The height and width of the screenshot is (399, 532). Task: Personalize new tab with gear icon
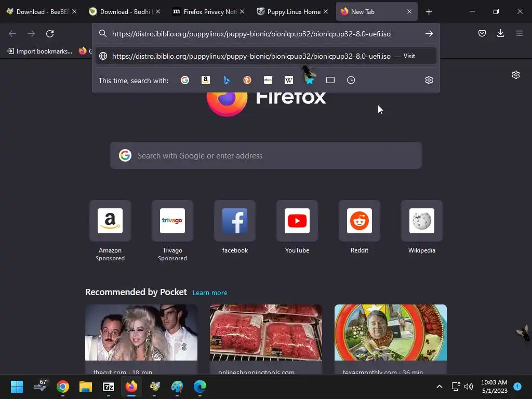tap(516, 75)
